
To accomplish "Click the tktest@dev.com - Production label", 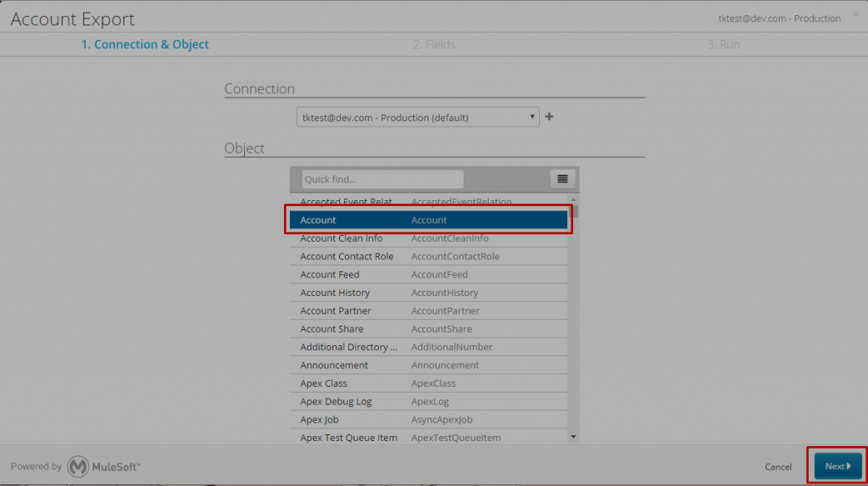I will [780, 19].
